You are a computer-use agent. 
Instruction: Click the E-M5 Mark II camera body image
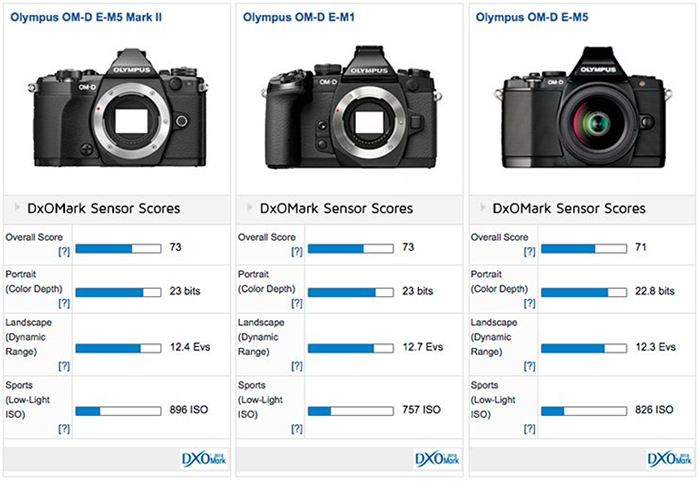(118, 115)
